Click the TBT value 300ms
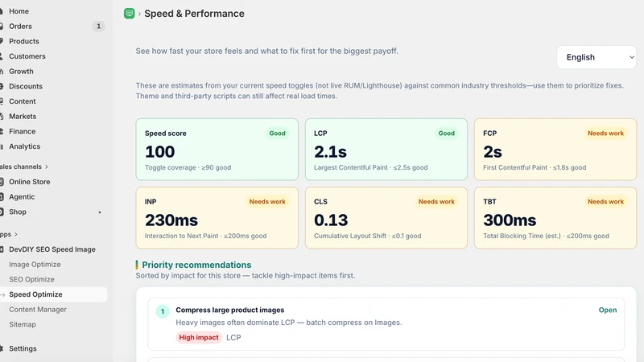The image size is (644, 362). (510, 220)
